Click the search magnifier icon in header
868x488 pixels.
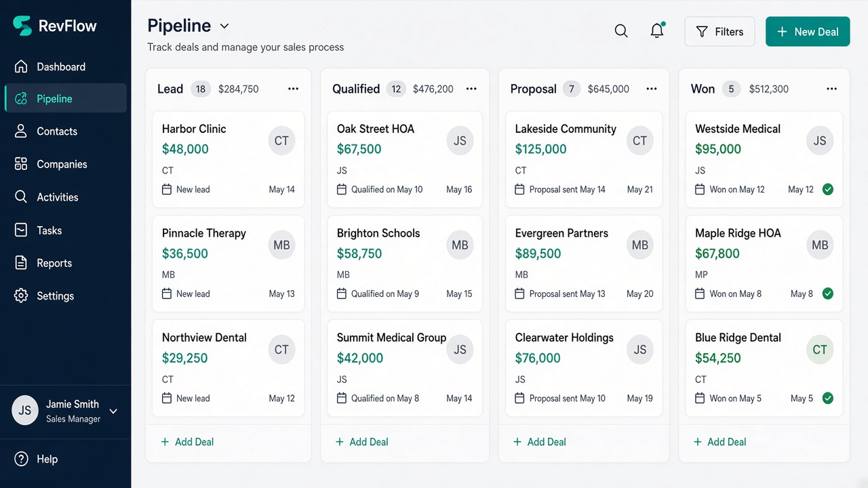point(621,31)
